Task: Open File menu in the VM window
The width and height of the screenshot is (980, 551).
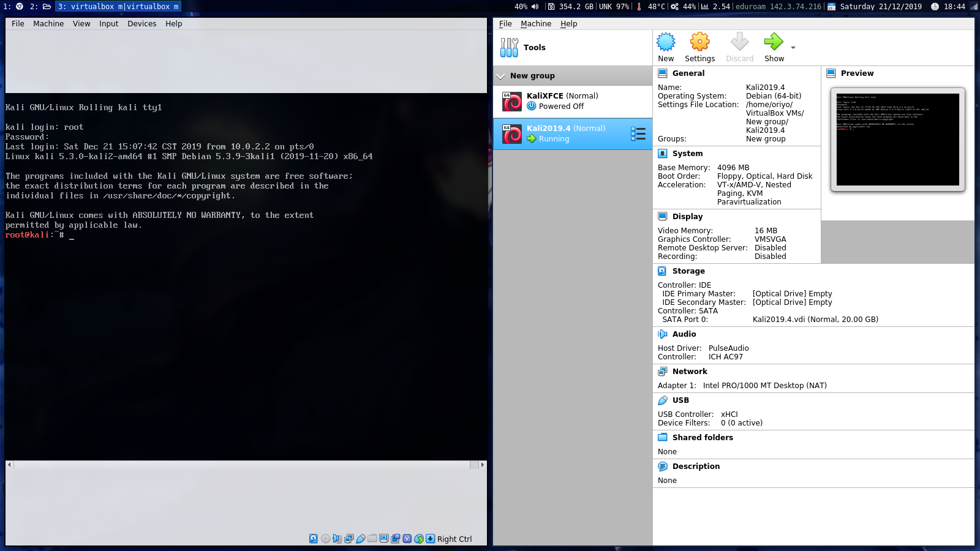Action: [18, 24]
